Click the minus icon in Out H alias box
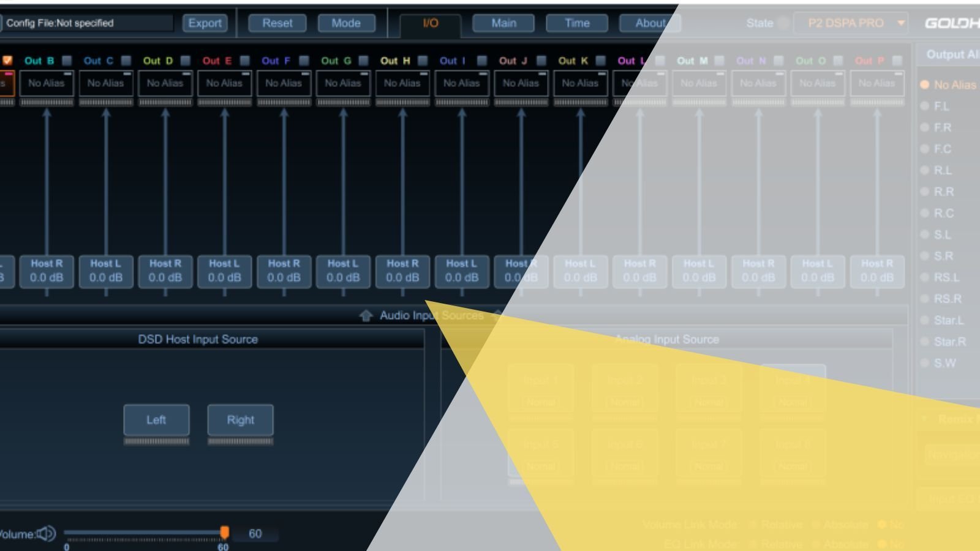 [423, 74]
